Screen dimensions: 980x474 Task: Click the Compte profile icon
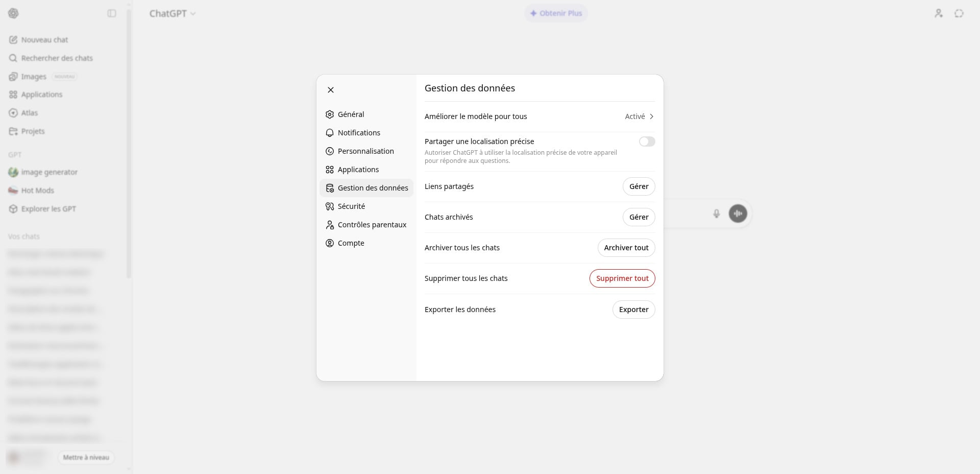[330, 243]
